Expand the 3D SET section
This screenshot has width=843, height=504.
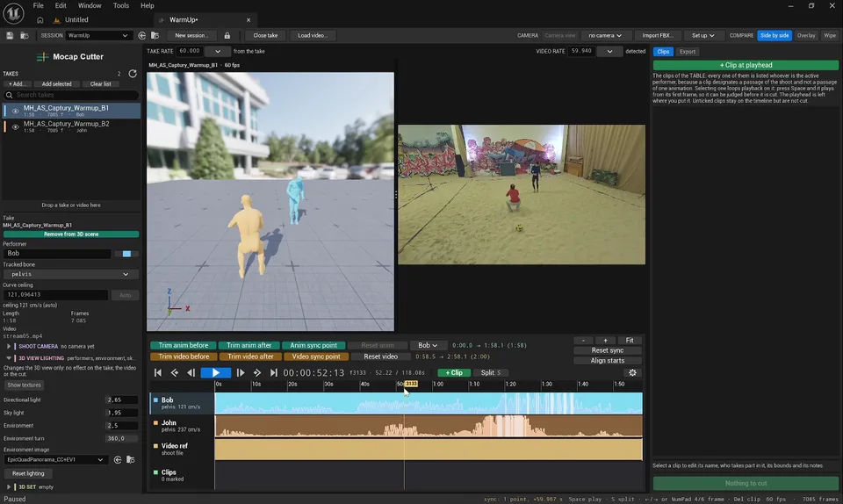pyautogui.click(x=9, y=487)
